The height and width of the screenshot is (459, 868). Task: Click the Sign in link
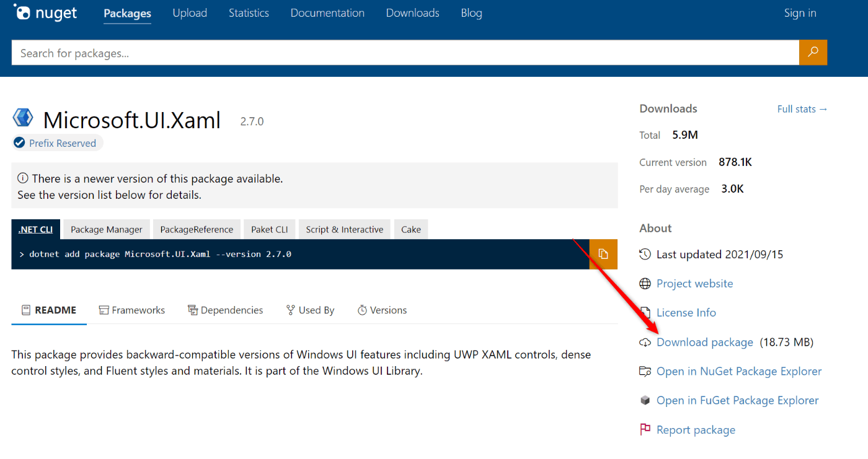point(800,13)
